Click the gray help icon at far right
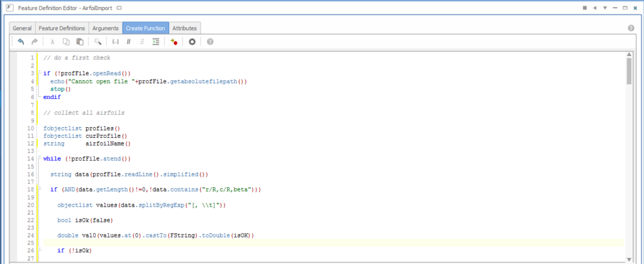This screenshot has height=264, width=644. click(x=631, y=28)
